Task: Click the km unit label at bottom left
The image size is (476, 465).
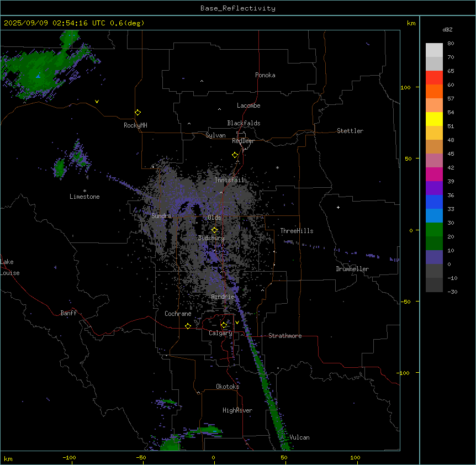Action: coord(8,458)
